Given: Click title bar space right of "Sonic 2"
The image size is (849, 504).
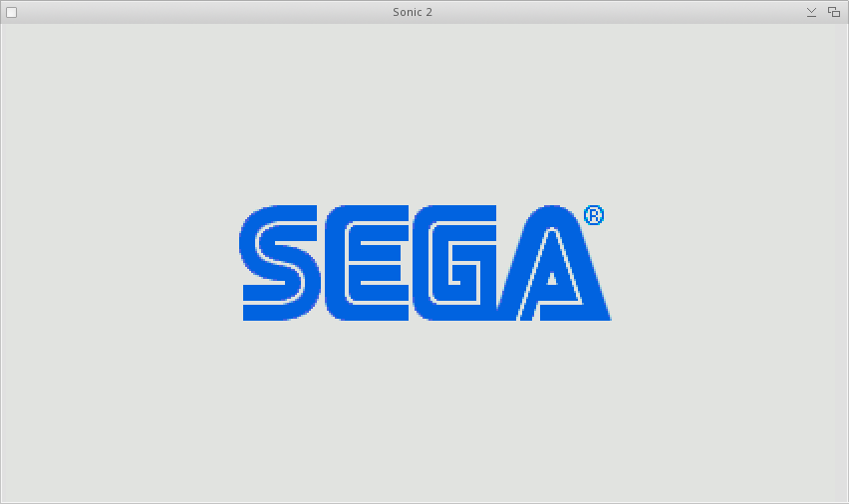Looking at the screenshot, I should point(618,12).
